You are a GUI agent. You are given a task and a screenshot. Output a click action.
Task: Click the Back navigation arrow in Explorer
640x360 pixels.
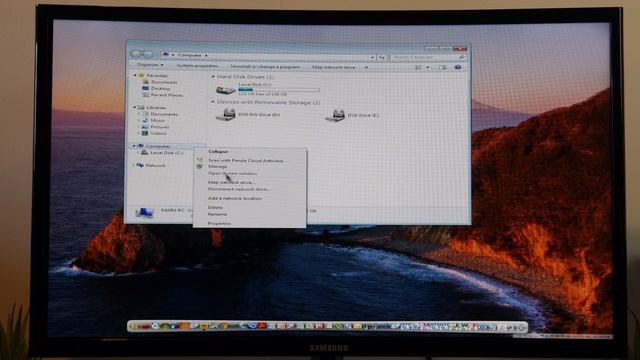(x=136, y=54)
